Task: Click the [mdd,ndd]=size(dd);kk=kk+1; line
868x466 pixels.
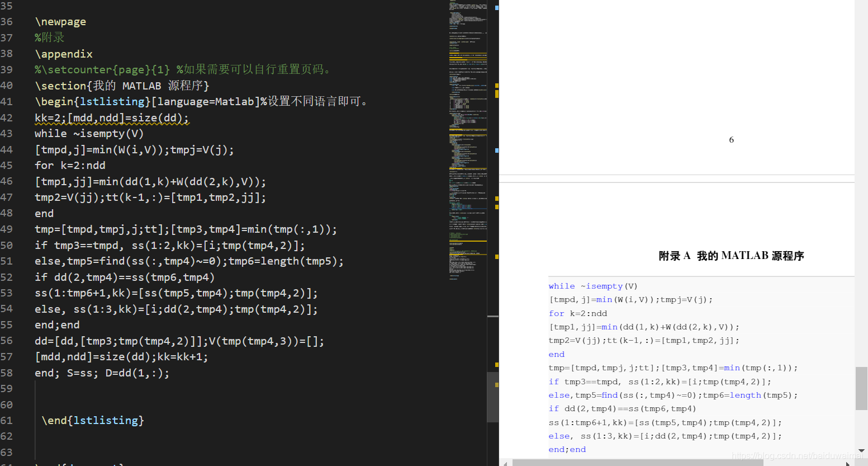Action: click(121, 357)
